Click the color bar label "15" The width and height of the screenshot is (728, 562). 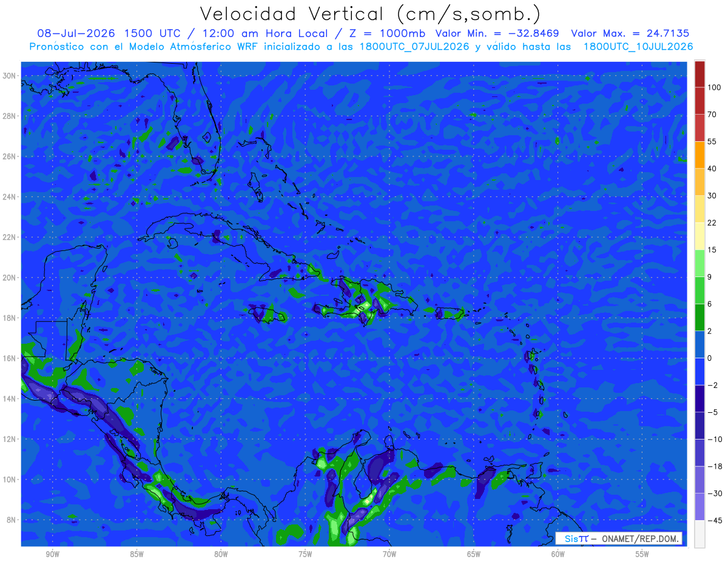[x=712, y=249]
